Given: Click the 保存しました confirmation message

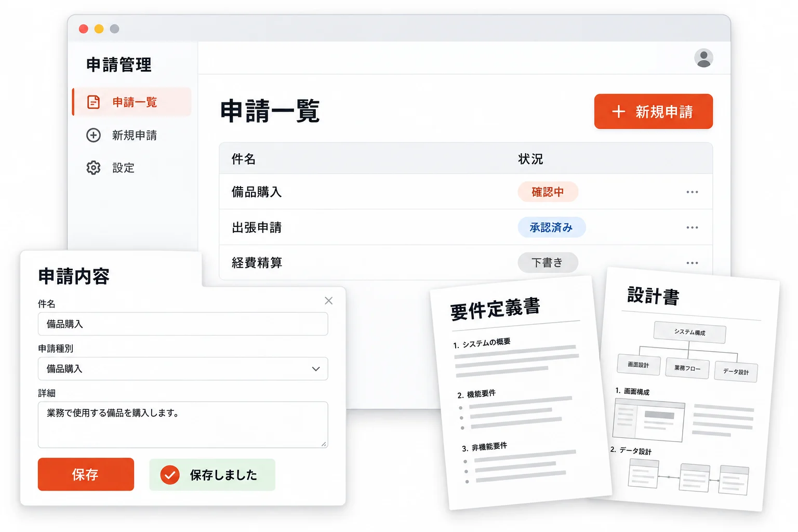Looking at the screenshot, I should [212, 474].
